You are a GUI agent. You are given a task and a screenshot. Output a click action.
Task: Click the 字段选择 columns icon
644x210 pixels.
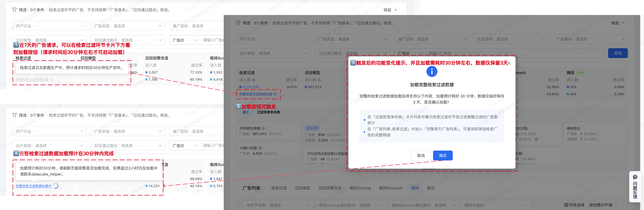566,205
